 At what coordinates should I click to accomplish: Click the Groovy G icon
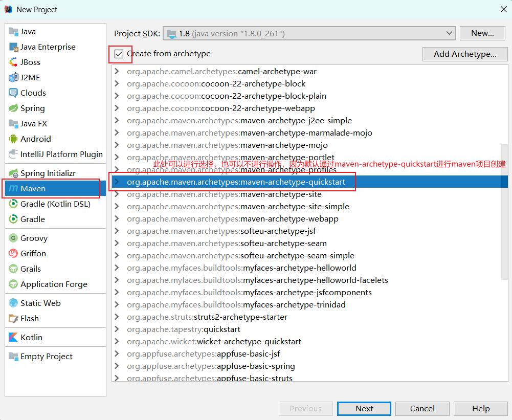coord(13,238)
